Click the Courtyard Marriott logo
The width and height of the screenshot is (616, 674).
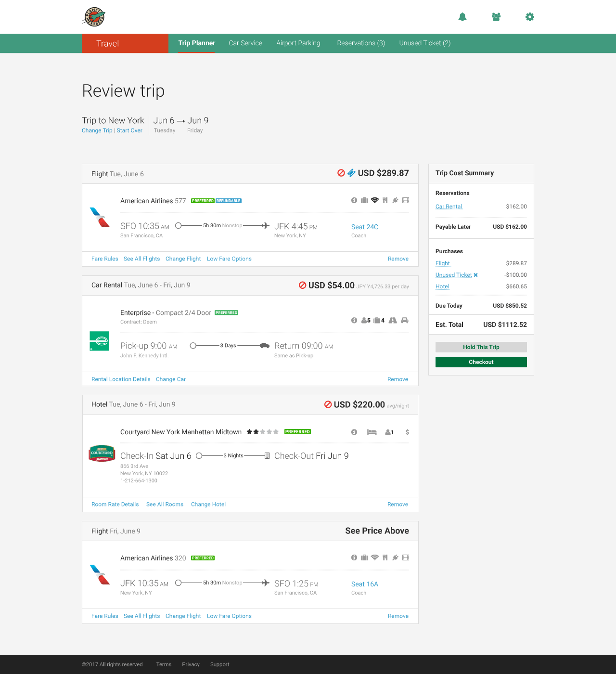pyautogui.click(x=102, y=453)
